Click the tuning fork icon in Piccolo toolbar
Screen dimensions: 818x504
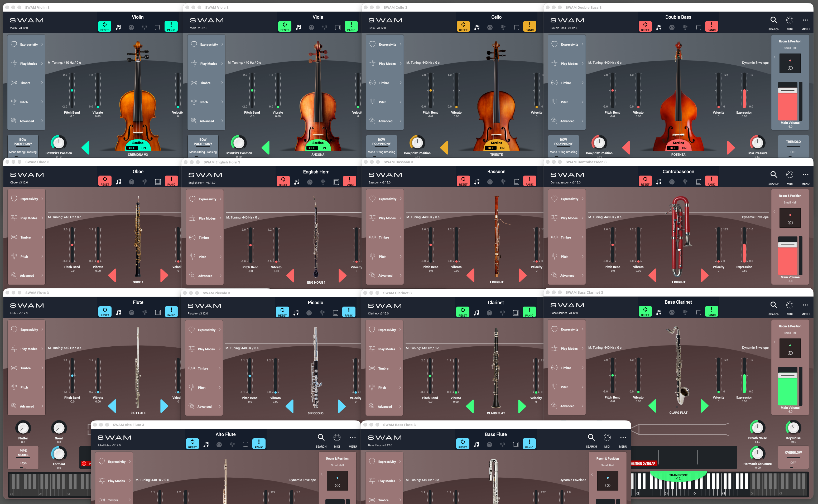[322, 313]
